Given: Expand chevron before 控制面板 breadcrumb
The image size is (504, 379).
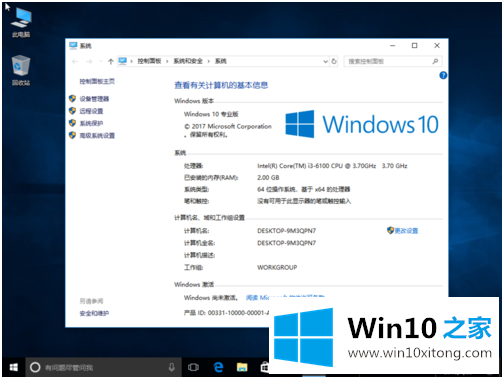Looking at the screenshot, I should [132, 61].
